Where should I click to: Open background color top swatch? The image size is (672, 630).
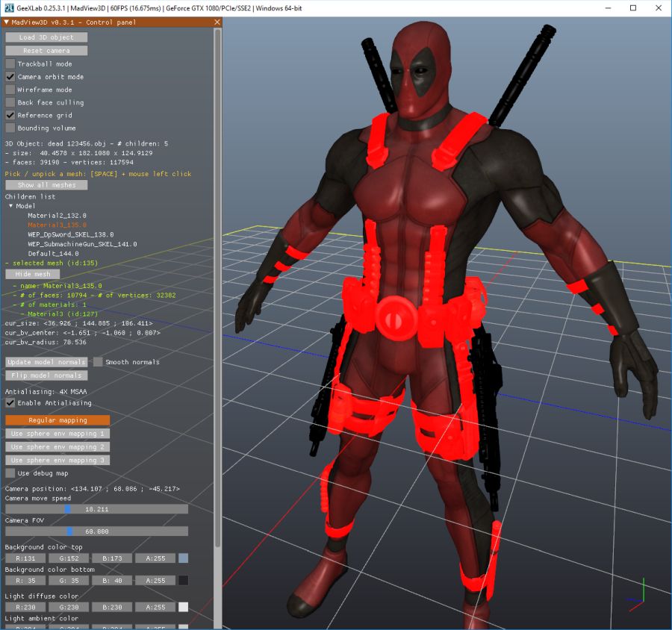coord(183,558)
